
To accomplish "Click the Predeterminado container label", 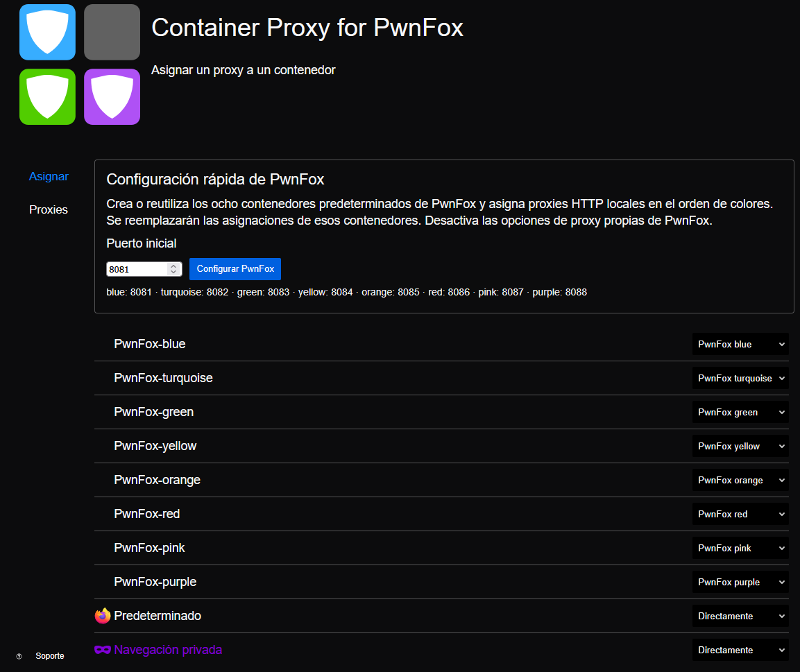I will coord(158,615).
